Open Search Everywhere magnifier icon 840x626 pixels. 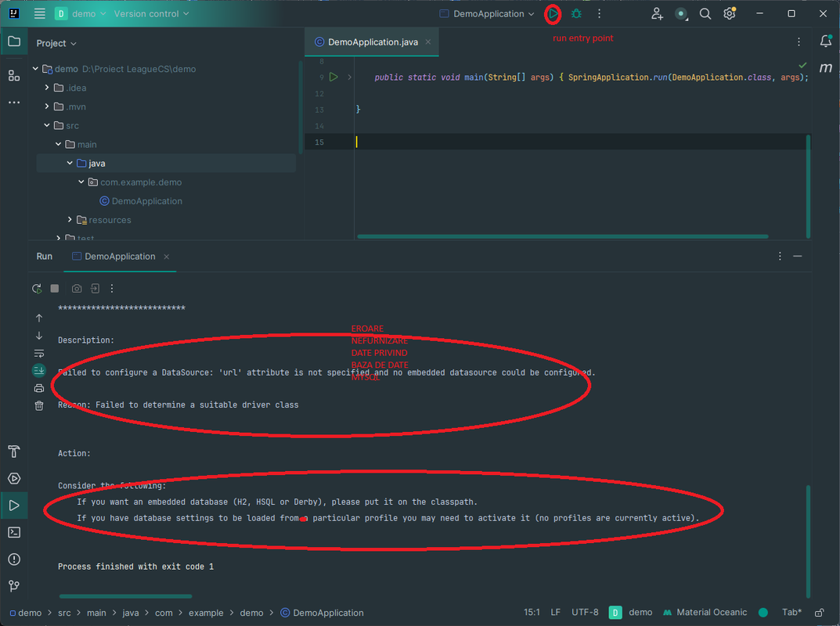[705, 14]
